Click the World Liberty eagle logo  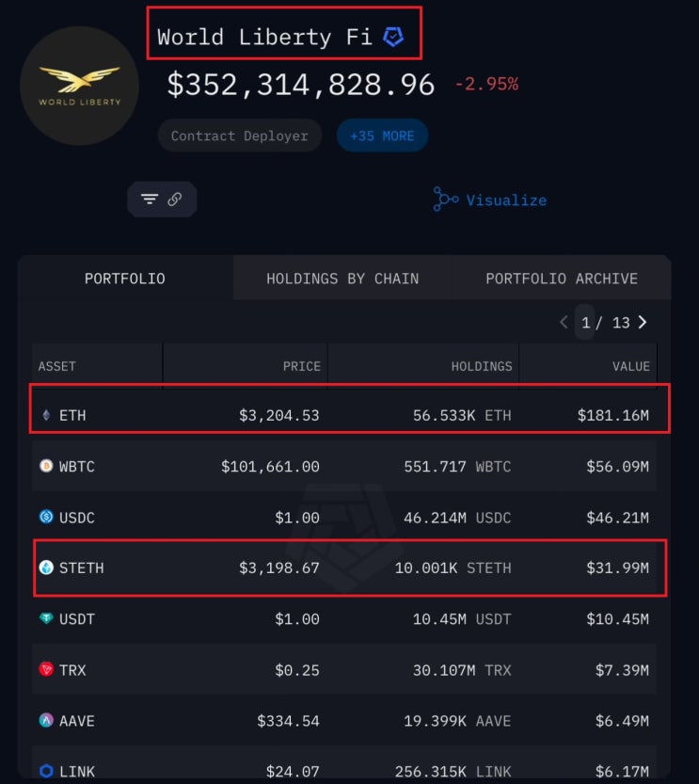click(x=79, y=86)
